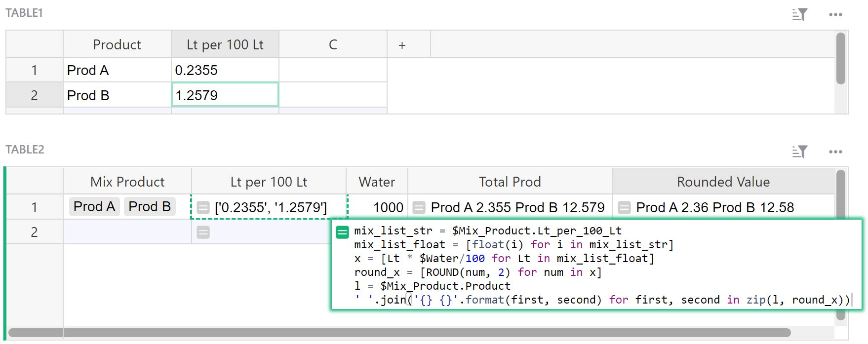Click the TABLE1 vertical scrollbar
Image resolution: width=868 pixels, height=344 pixels.
tap(840, 59)
